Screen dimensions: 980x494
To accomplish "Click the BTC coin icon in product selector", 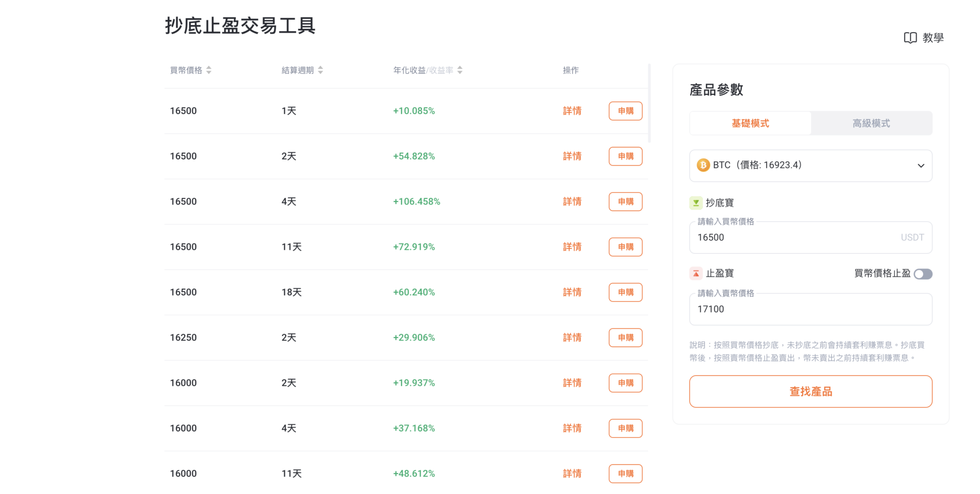I will coord(702,165).
